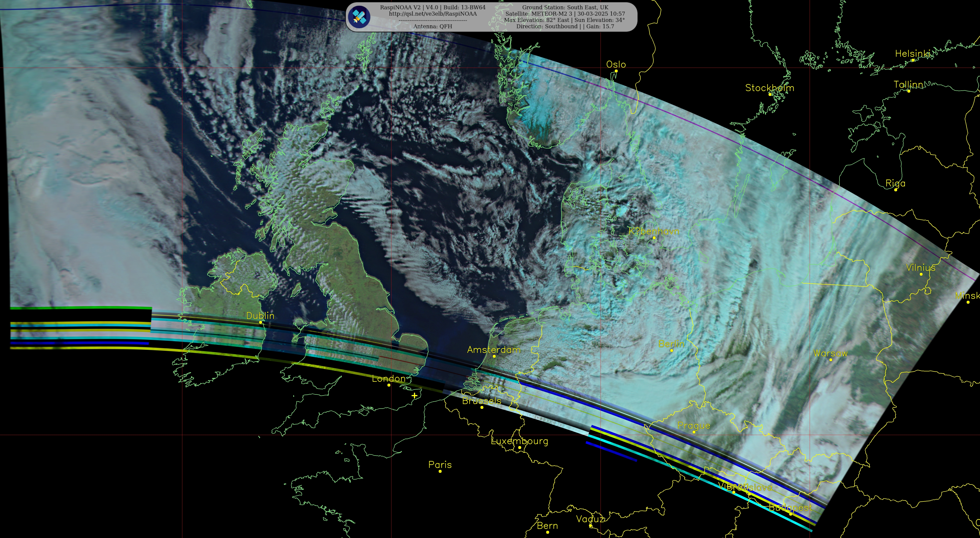Image resolution: width=980 pixels, height=538 pixels.
Task: Click the Vilnius city label
Action: (x=921, y=268)
